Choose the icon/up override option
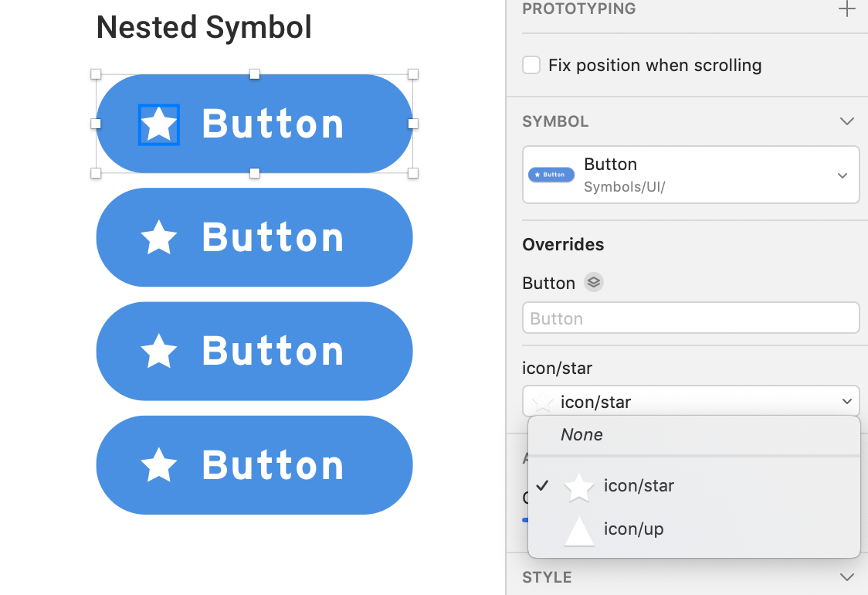 [633, 529]
